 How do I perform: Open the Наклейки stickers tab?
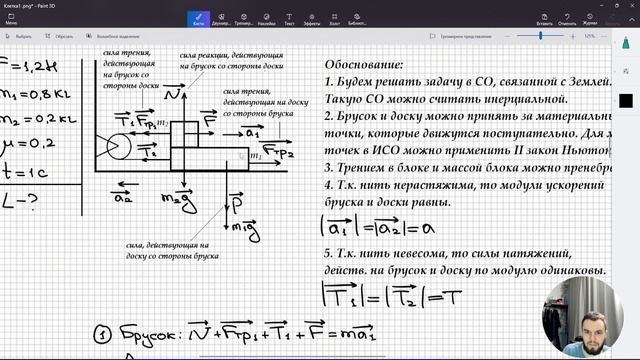tap(267, 19)
